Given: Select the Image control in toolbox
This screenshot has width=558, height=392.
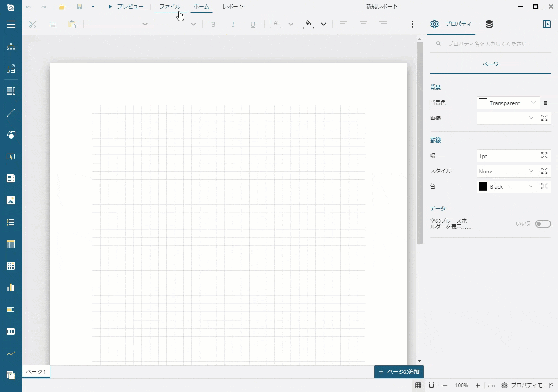Looking at the screenshot, I should pyautogui.click(x=11, y=200).
